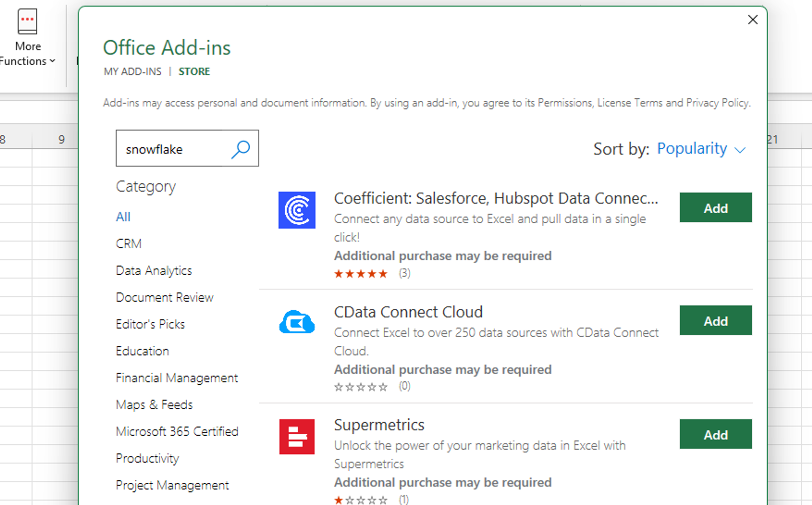Add the Coefficient add-in
Screen dimensions: 812x505
click(715, 208)
